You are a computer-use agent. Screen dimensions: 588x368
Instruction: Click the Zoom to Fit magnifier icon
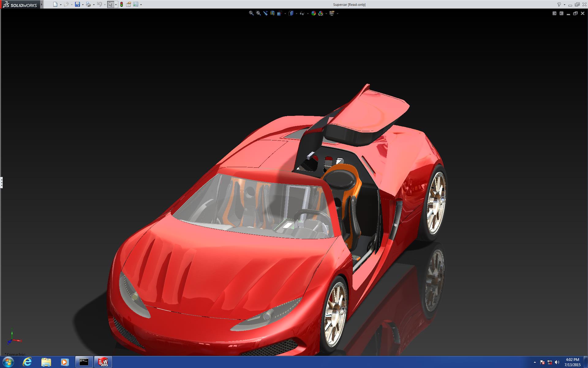coord(251,13)
